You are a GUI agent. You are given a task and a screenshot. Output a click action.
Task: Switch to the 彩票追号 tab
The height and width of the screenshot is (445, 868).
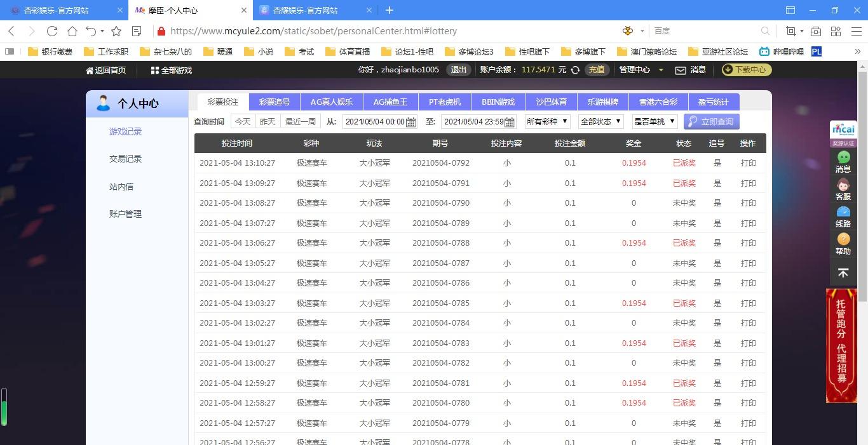click(275, 102)
